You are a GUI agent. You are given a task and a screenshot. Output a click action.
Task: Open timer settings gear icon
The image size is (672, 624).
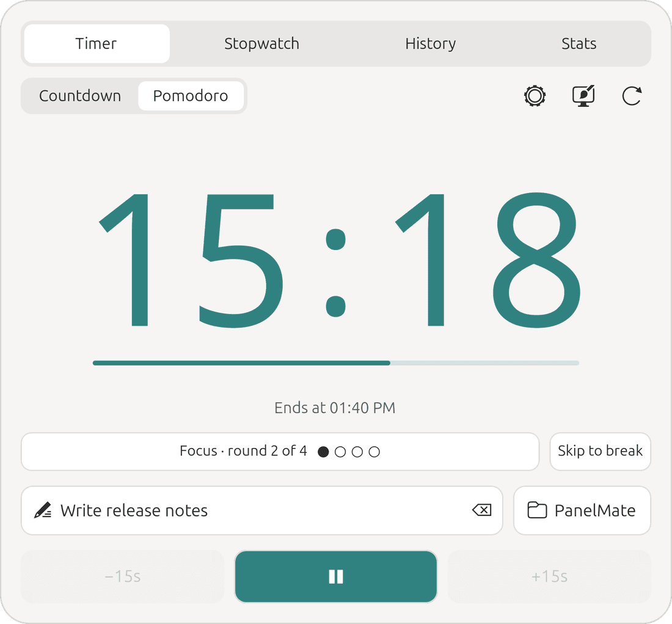(x=535, y=95)
